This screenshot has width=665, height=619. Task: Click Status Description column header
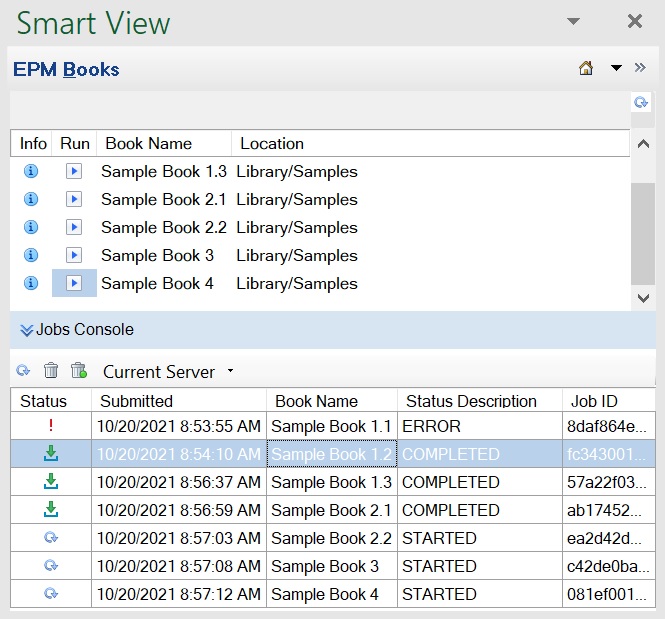tap(471, 401)
